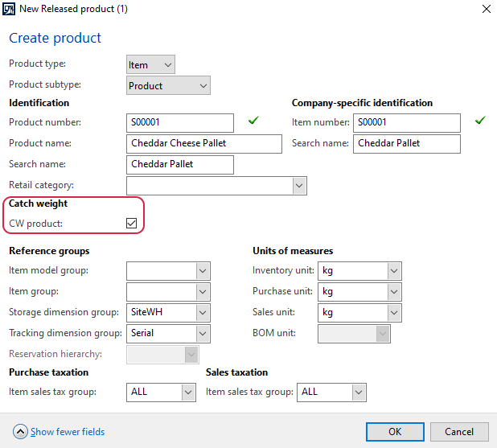Click the Dynamics AX icon in title bar

pyautogui.click(x=9, y=9)
